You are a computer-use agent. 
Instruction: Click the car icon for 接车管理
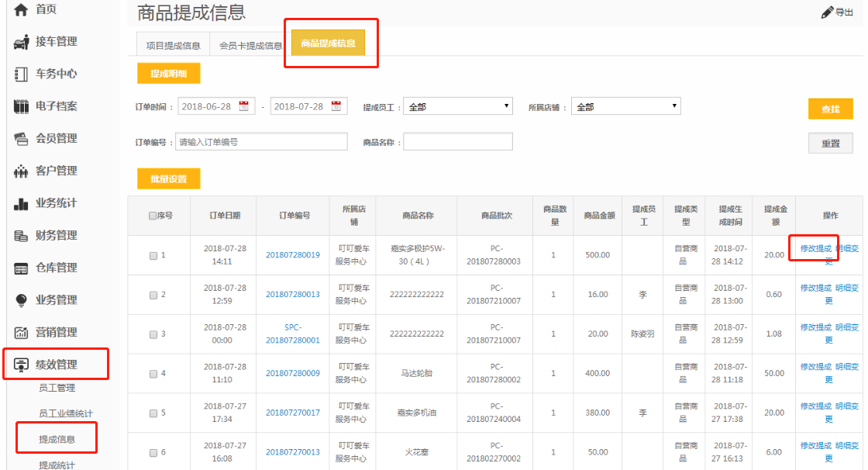point(21,42)
